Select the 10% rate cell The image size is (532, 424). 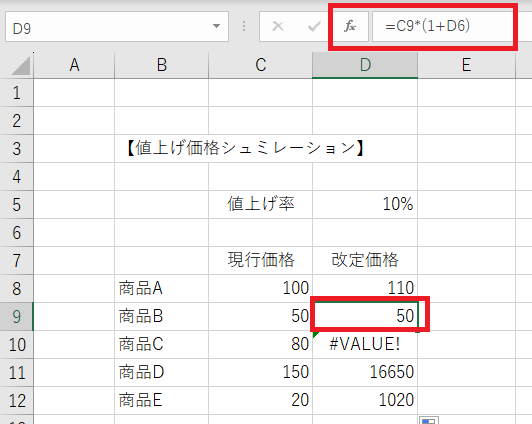point(365,205)
